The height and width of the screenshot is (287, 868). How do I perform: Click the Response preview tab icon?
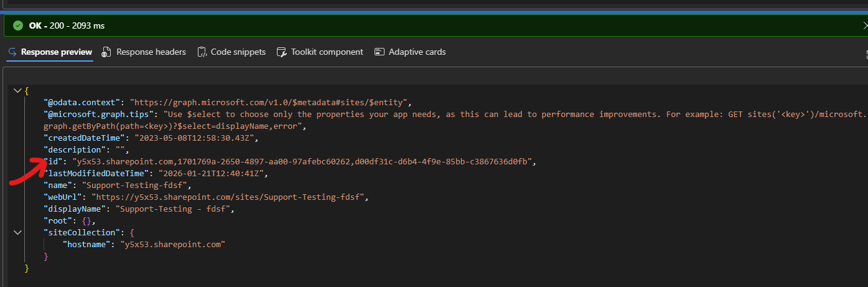[x=12, y=52]
